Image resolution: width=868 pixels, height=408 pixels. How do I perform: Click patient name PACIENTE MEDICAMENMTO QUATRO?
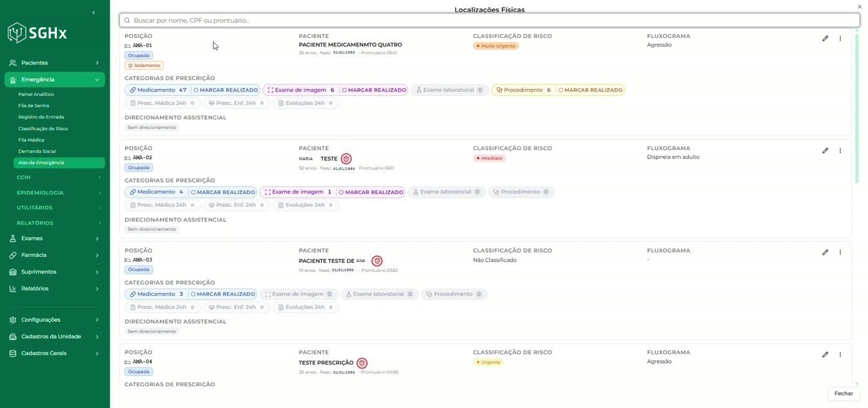pyautogui.click(x=350, y=45)
